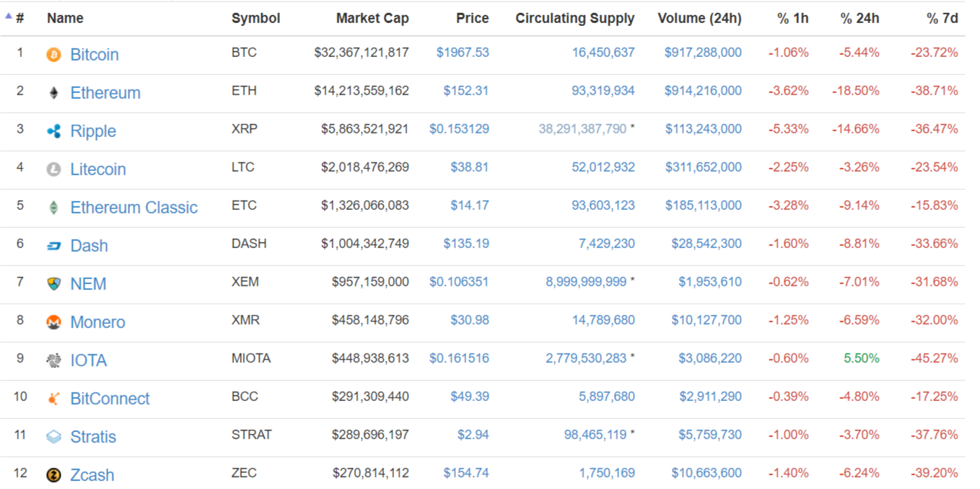The height and width of the screenshot is (489, 980).
Task: Sort by Circulating Supply column header
Action: pyautogui.click(x=575, y=18)
